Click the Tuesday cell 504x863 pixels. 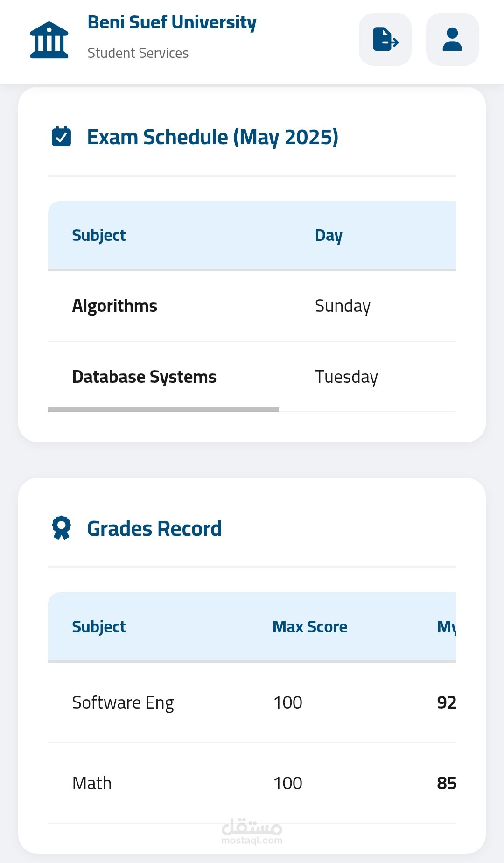[x=346, y=377]
